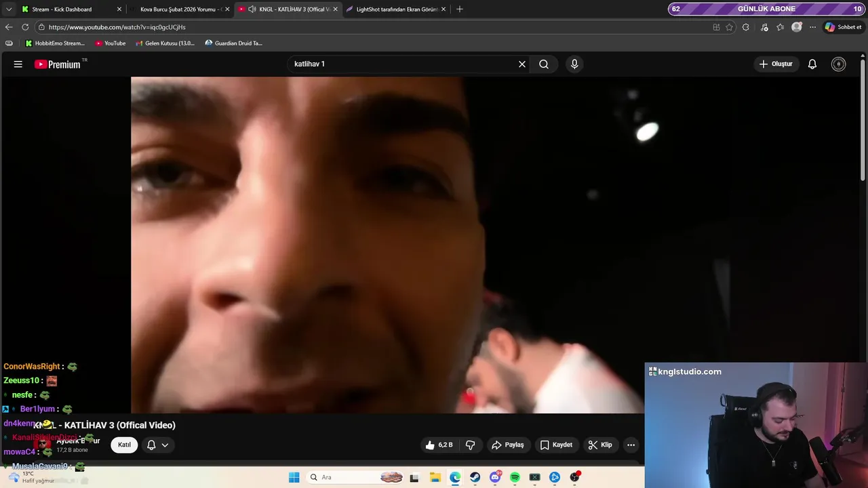Open Edge settings and more menu
Image resolution: width=868 pixels, height=488 pixels.
[812, 27]
